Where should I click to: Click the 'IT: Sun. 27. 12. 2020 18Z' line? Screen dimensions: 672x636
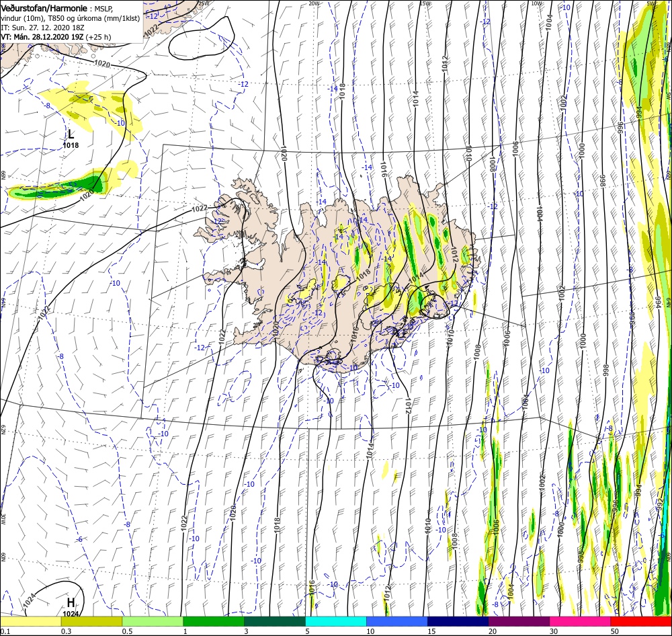pyautogui.click(x=42, y=28)
